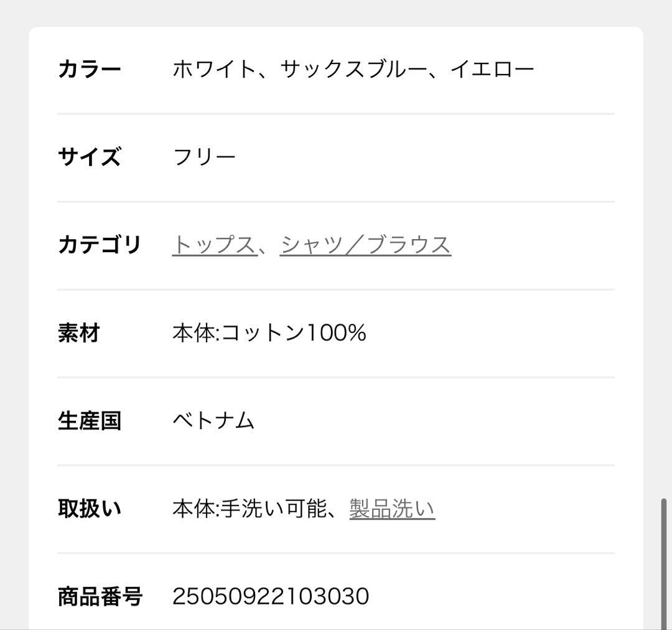Image resolution: width=672 pixels, height=630 pixels.
Task: Click the ベトナム country value
Action: coord(213,421)
